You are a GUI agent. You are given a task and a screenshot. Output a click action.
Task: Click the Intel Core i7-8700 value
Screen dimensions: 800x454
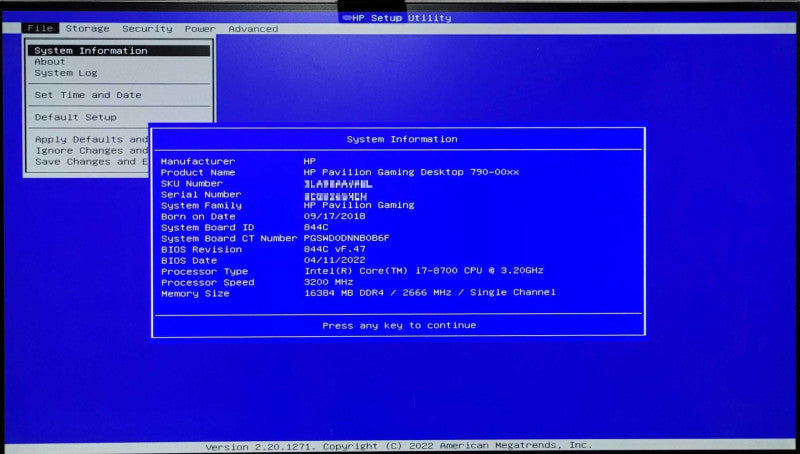point(424,271)
